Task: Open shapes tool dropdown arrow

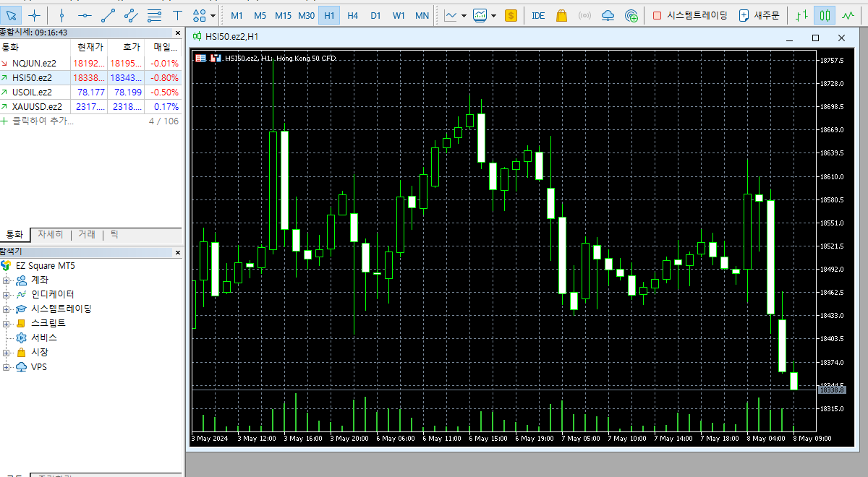Action: [x=213, y=15]
